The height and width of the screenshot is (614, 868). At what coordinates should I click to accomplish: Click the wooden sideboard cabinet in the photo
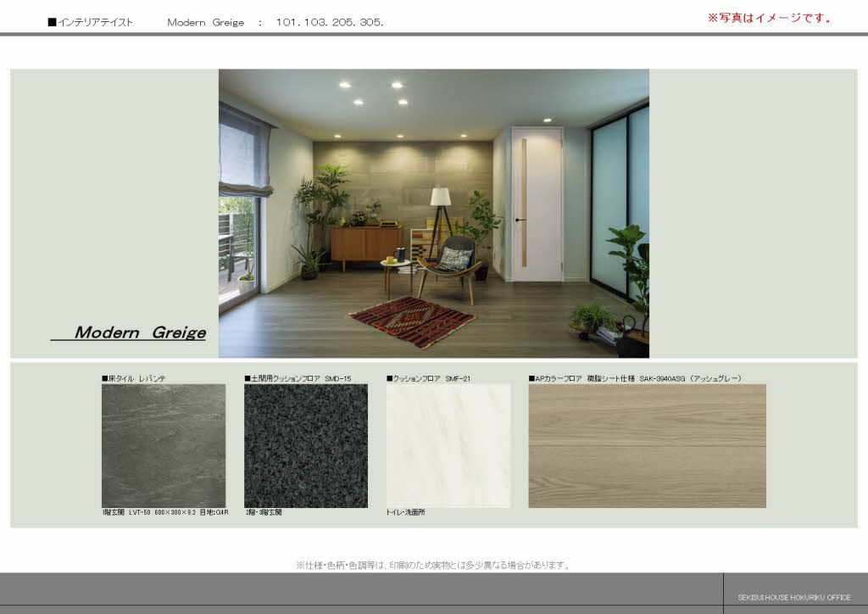pos(366,243)
